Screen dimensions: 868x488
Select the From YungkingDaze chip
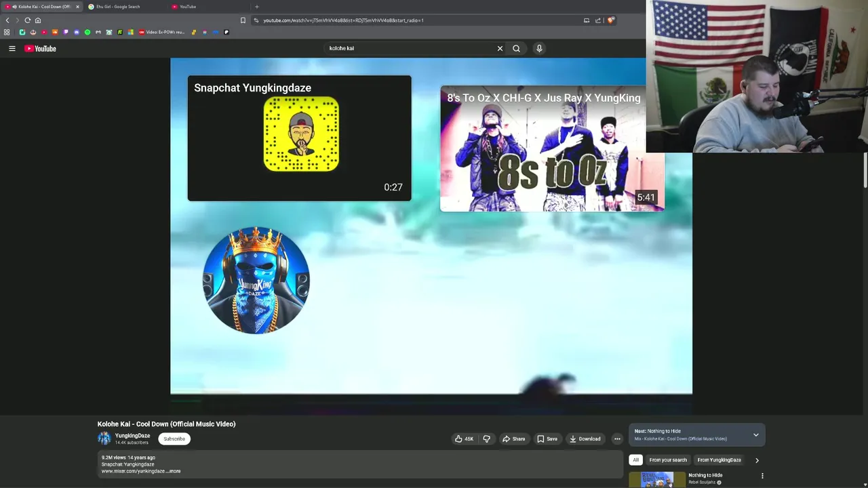(x=719, y=460)
